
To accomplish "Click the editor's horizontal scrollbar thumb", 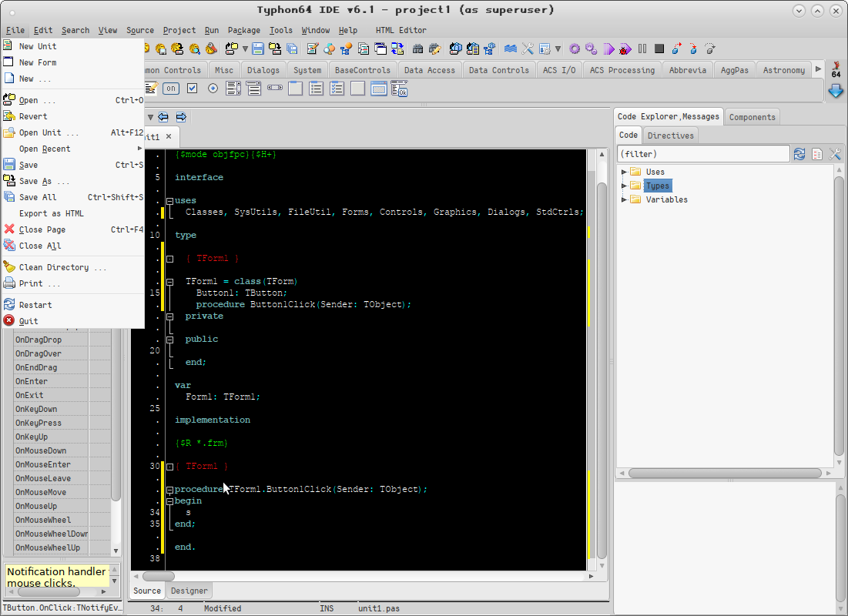I will 159,577.
